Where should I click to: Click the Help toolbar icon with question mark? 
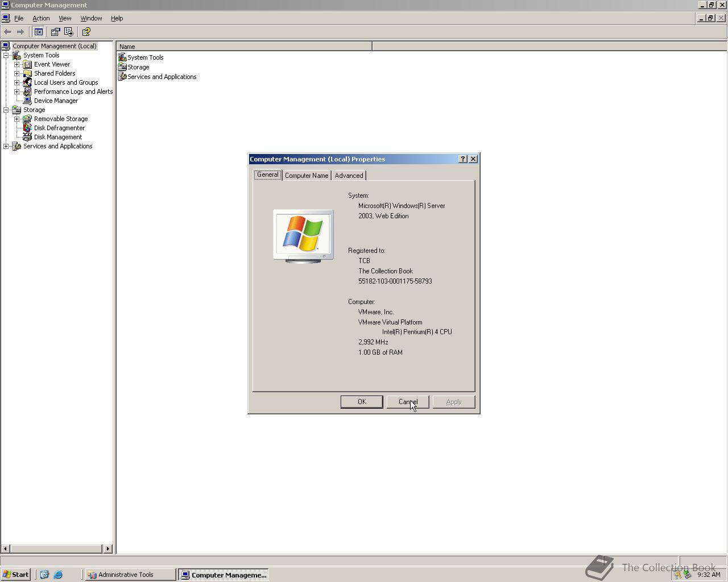(x=86, y=32)
